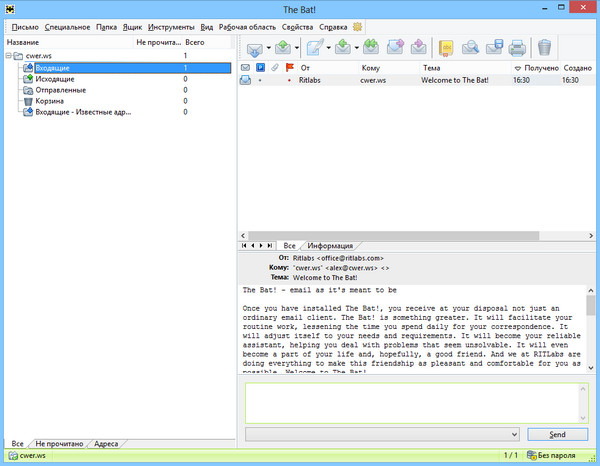This screenshot has height=466, width=600.
Task: Click the attachment paperclip column header
Action: [275, 67]
